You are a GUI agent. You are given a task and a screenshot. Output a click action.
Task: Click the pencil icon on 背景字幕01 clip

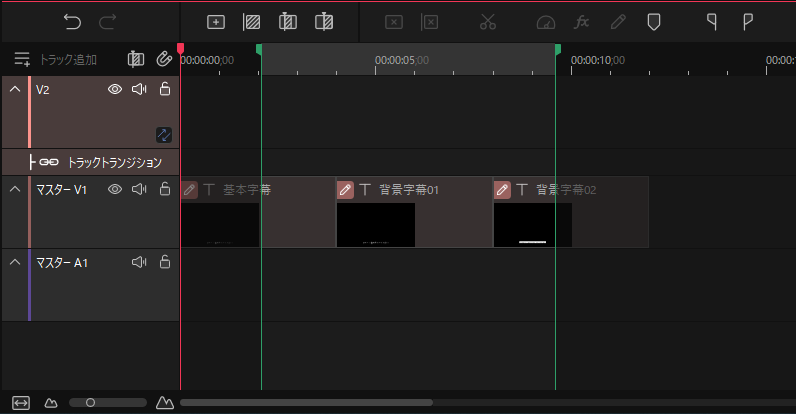point(345,189)
